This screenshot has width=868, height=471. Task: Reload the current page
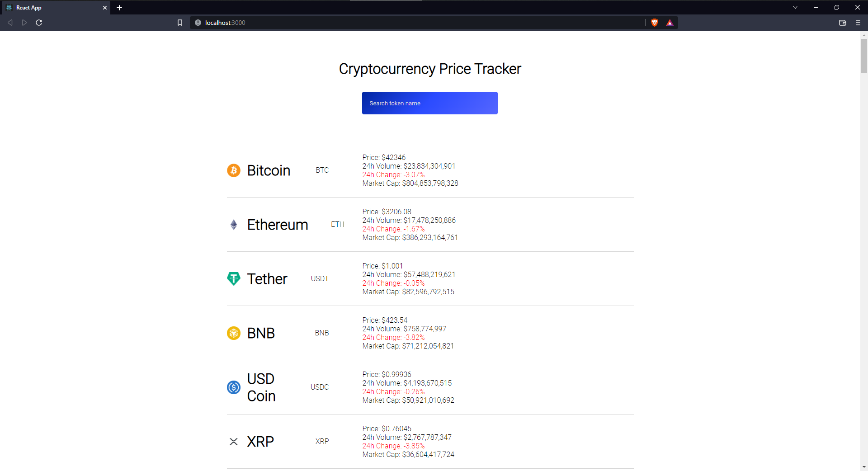(39, 23)
